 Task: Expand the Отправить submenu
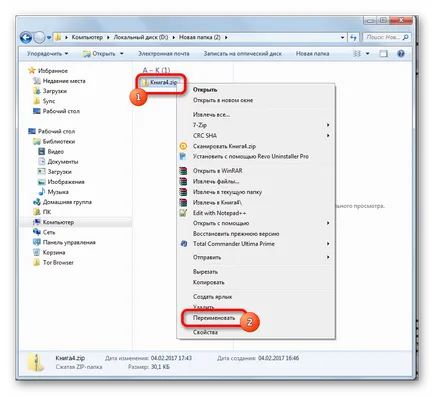(x=256, y=257)
